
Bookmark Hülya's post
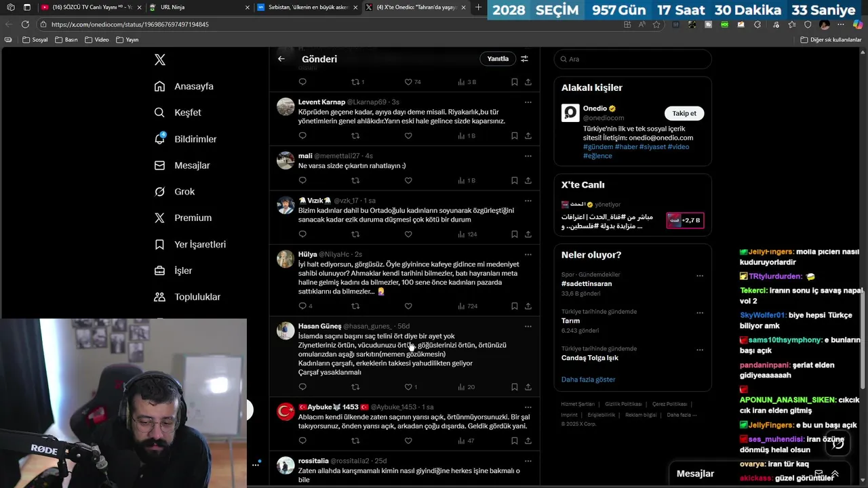point(514,306)
